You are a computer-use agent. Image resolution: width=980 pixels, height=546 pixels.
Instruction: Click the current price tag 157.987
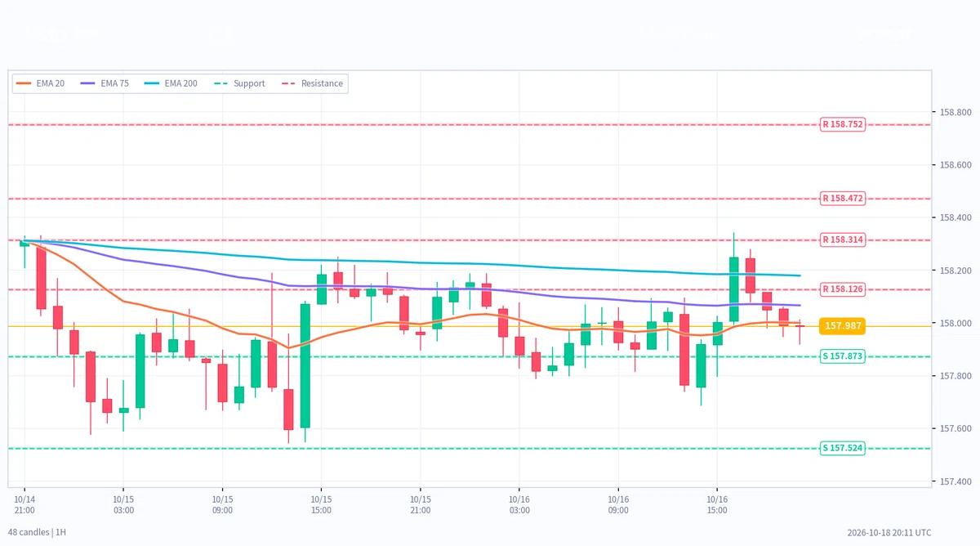[842, 325]
